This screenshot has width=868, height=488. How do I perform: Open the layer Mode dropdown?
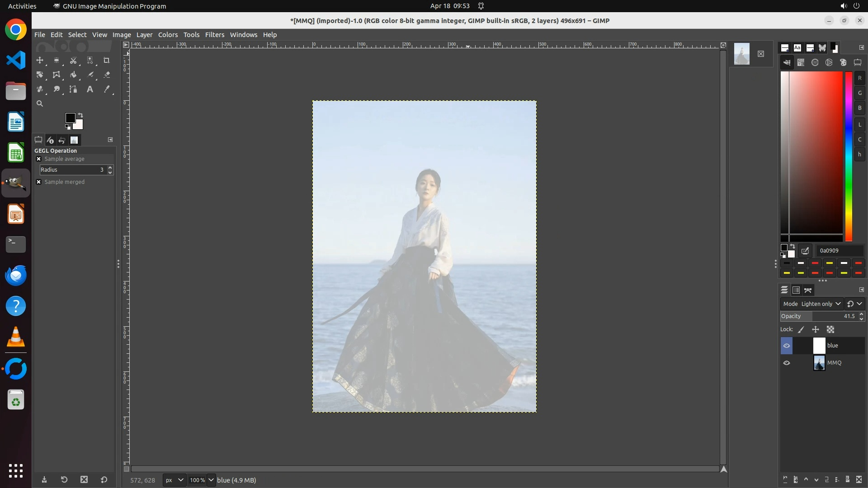tap(816, 304)
